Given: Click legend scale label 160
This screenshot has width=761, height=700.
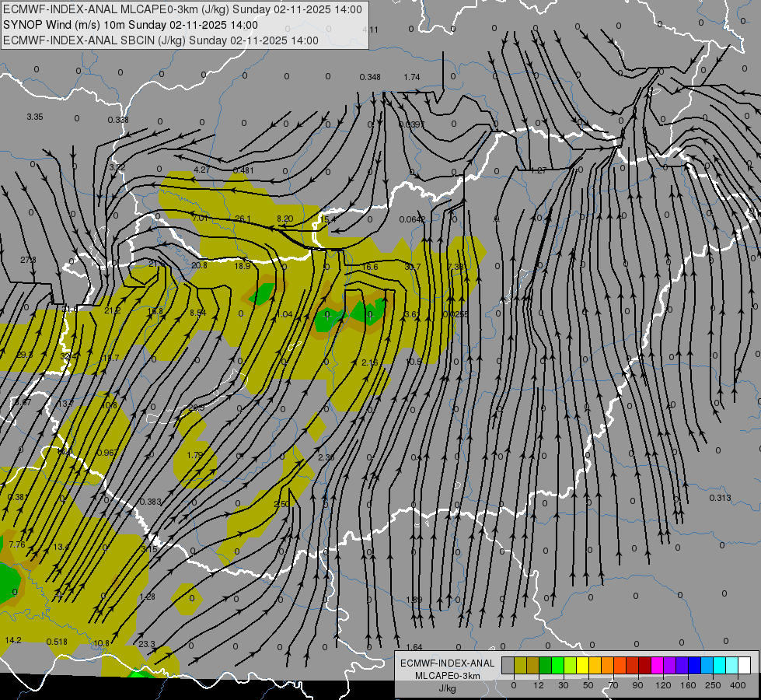Looking at the screenshot, I should click(688, 685).
